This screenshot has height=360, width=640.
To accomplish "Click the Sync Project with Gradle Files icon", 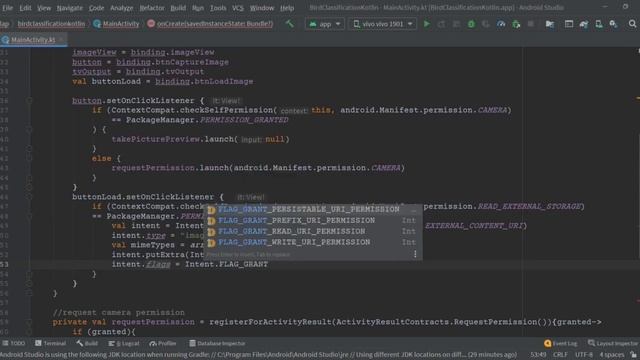I will coord(584,24).
